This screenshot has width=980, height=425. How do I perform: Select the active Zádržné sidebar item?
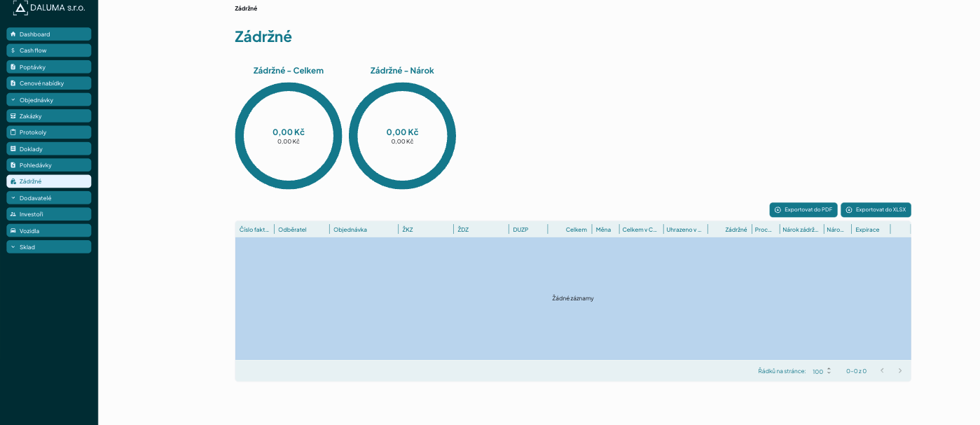[x=49, y=181]
